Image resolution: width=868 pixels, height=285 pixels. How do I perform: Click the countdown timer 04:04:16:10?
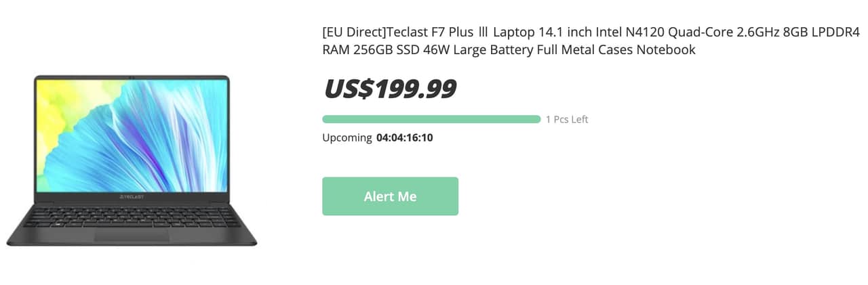click(405, 138)
